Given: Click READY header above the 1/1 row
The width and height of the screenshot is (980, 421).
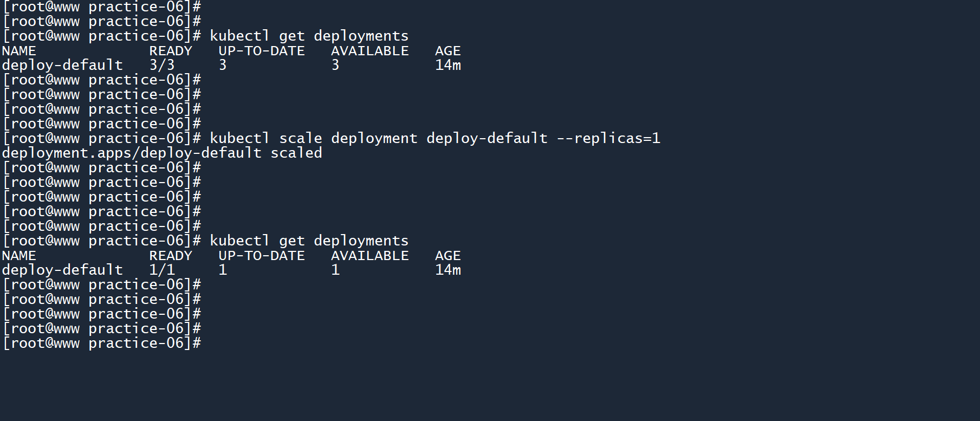Looking at the screenshot, I should click(171, 256).
